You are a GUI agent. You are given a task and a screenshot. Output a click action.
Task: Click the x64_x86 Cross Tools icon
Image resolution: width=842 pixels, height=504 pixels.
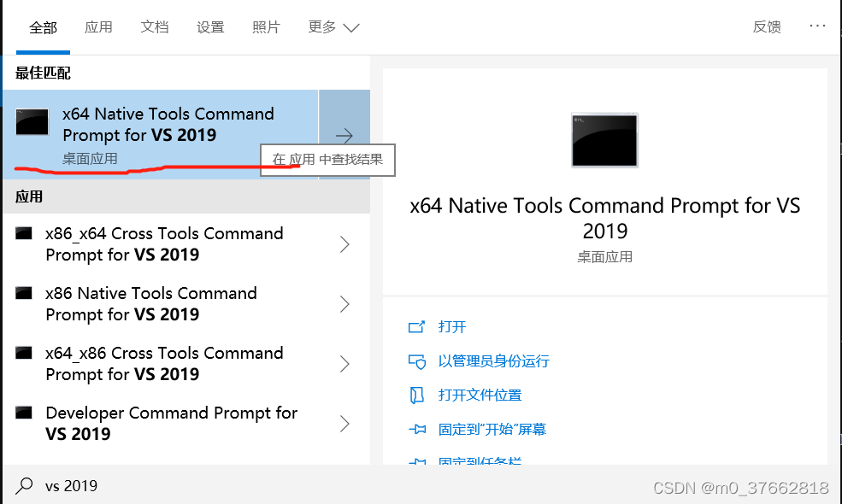(24, 353)
